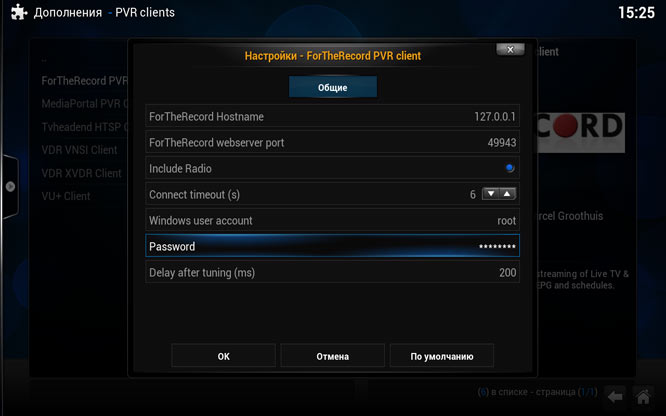The width and height of the screenshot is (666, 416).
Task: Edit the ForTheRecord Hostname field
Action: (333, 117)
